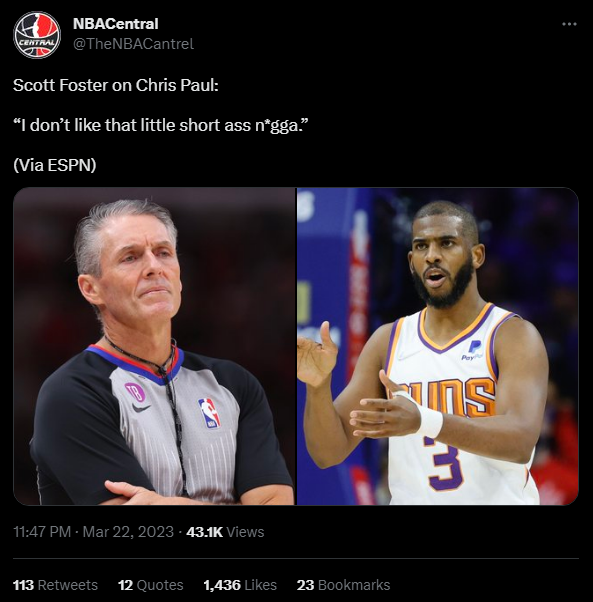Open the three-dot more options menu
The height and width of the screenshot is (602, 593).
pyautogui.click(x=569, y=24)
